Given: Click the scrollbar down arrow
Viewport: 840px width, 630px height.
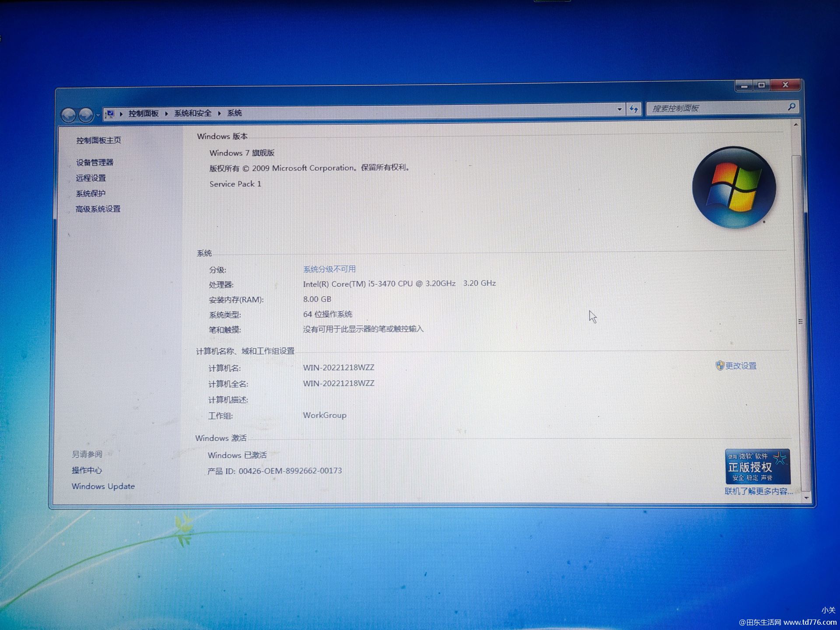Looking at the screenshot, I should [806, 498].
